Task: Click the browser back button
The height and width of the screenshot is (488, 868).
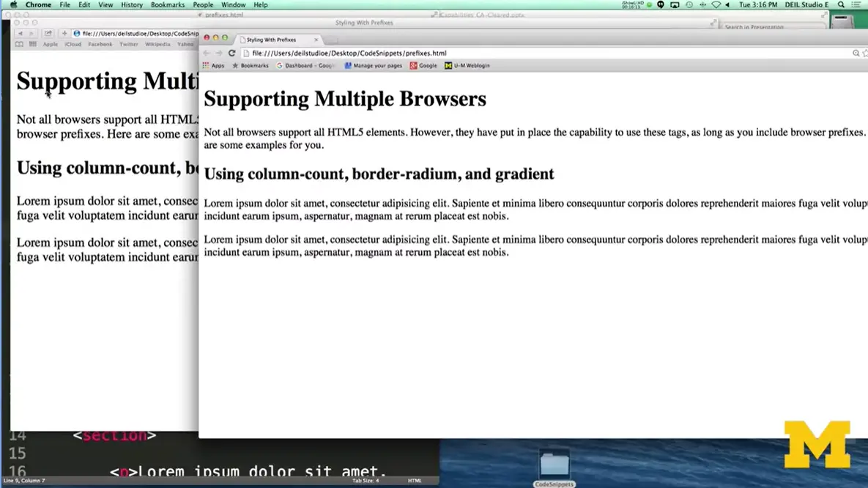Action: tap(206, 53)
